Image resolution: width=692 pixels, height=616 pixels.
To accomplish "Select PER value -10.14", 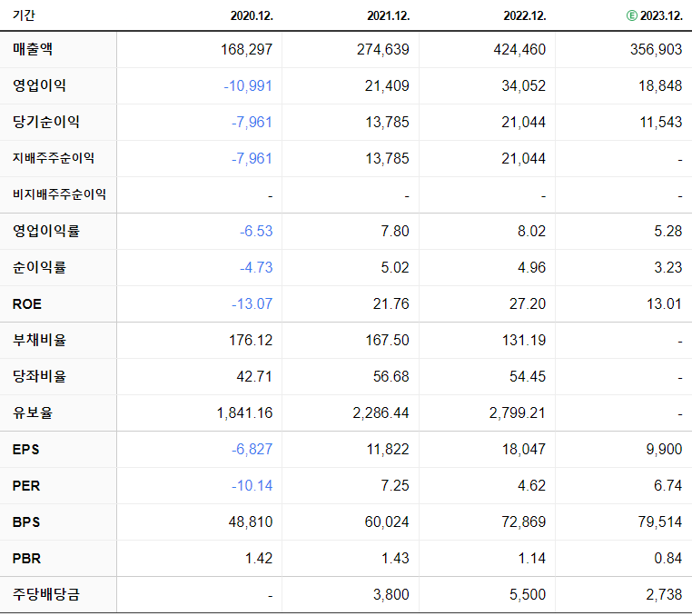I will tap(252, 485).
